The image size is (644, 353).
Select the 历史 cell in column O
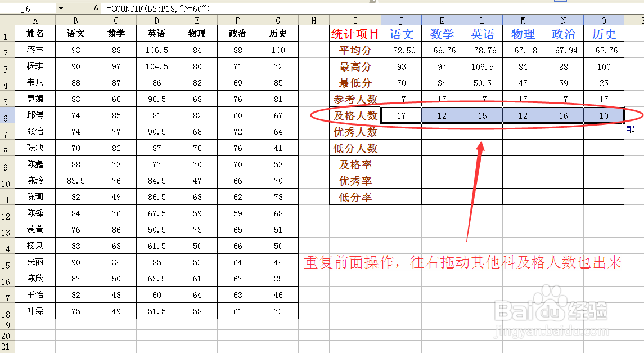(604, 34)
